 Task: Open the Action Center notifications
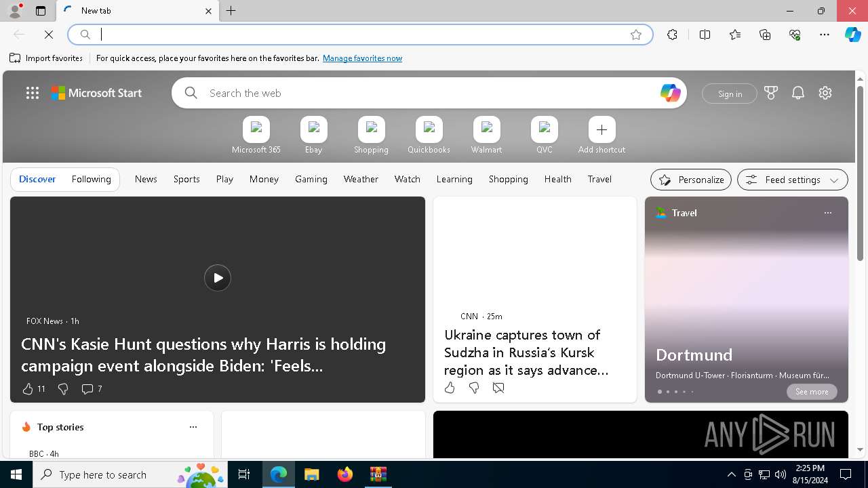click(x=846, y=474)
